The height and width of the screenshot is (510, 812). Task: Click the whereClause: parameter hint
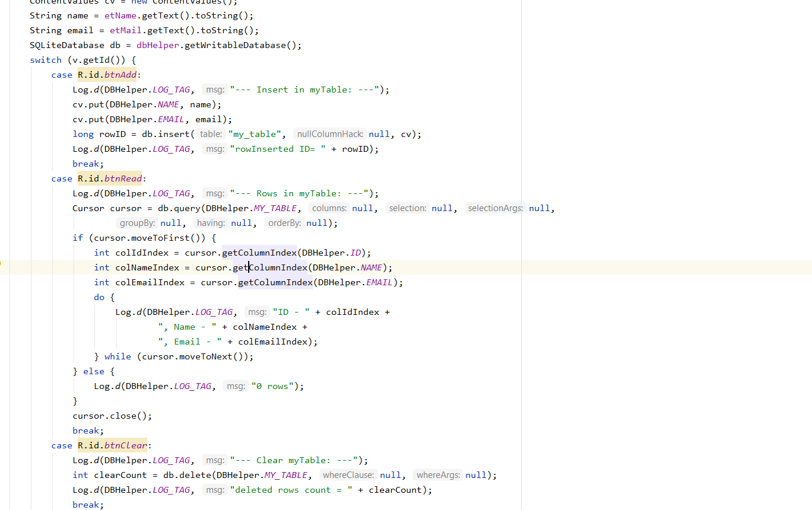(348, 475)
